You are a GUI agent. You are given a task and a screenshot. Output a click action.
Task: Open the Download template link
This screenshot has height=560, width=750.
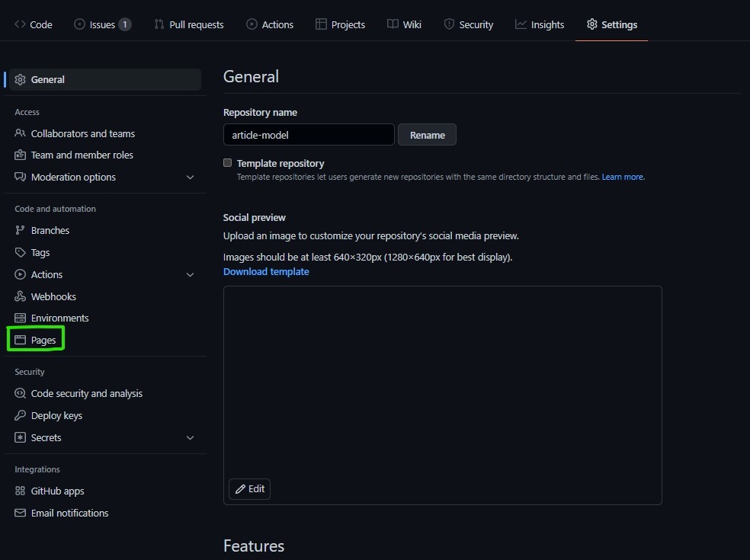coord(266,272)
